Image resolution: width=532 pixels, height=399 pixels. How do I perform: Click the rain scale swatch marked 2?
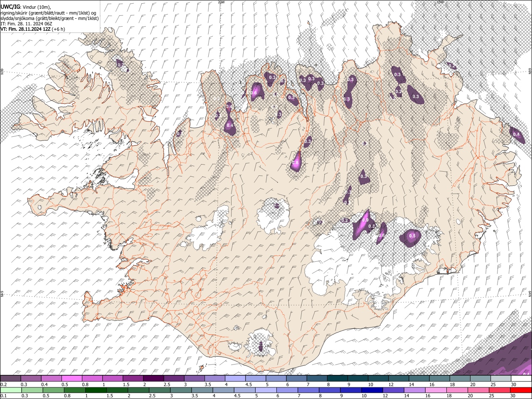138,390
